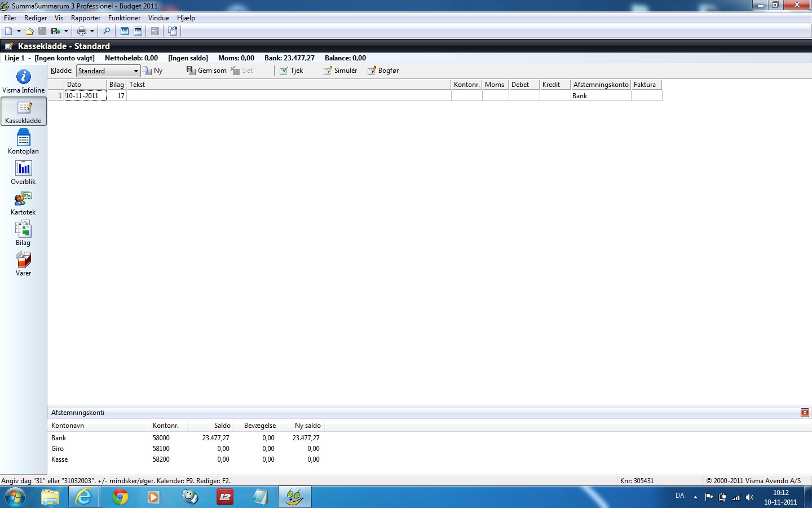812x508 pixels.
Task: Click the Moms cell in row 1
Action: pos(496,96)
